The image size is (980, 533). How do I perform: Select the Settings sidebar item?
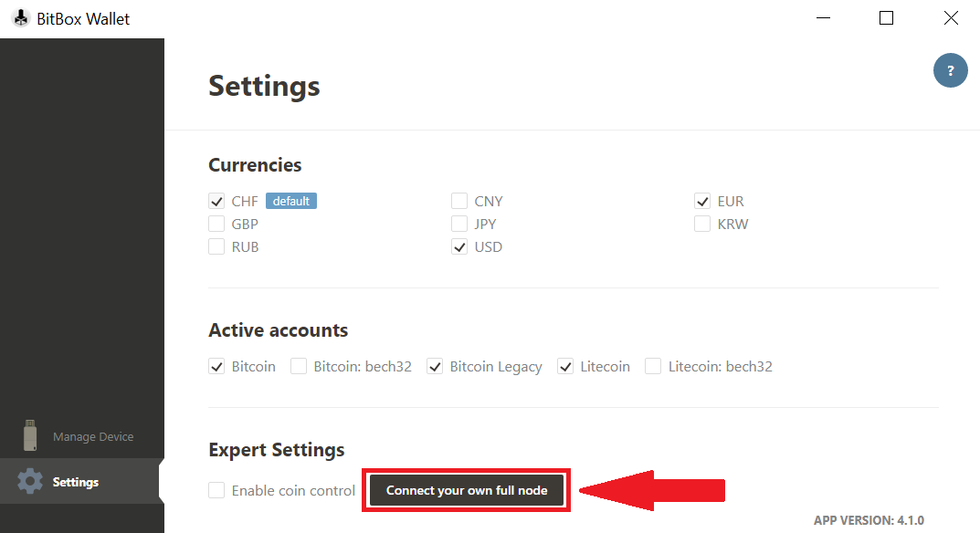coord(75,482)
